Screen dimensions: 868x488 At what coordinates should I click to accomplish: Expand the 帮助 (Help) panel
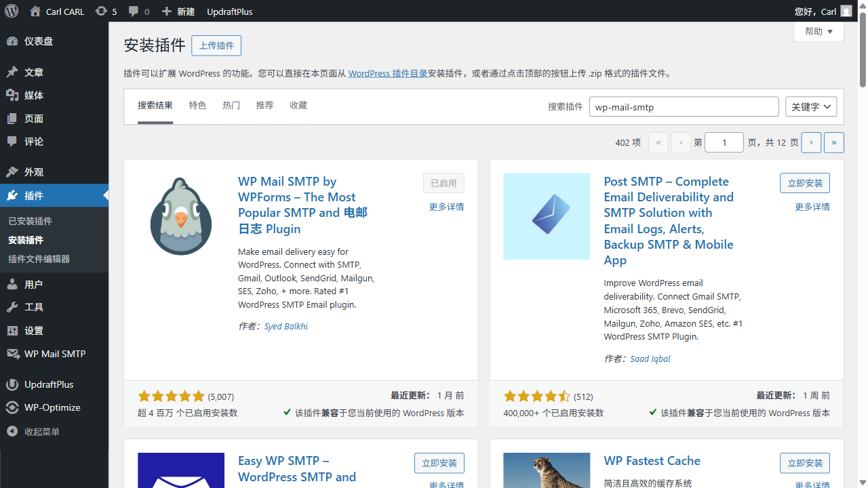818,31
